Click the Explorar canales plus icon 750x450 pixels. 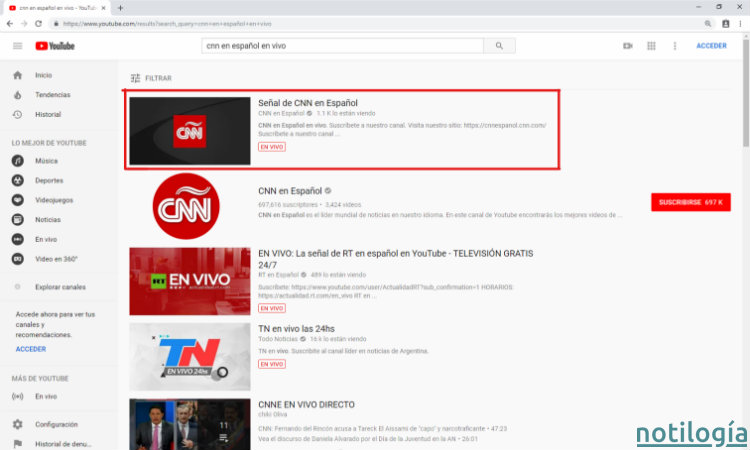tap(18, 287)
